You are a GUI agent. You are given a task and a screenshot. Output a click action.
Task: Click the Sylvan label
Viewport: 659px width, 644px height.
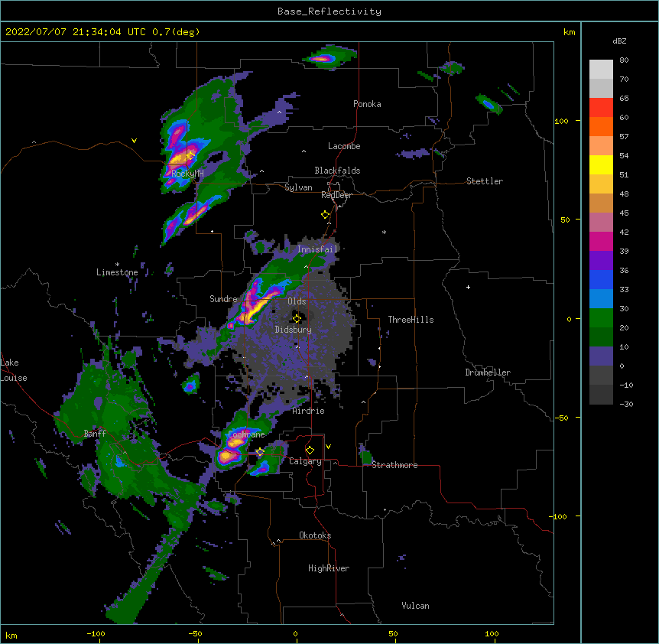(298, 187)
